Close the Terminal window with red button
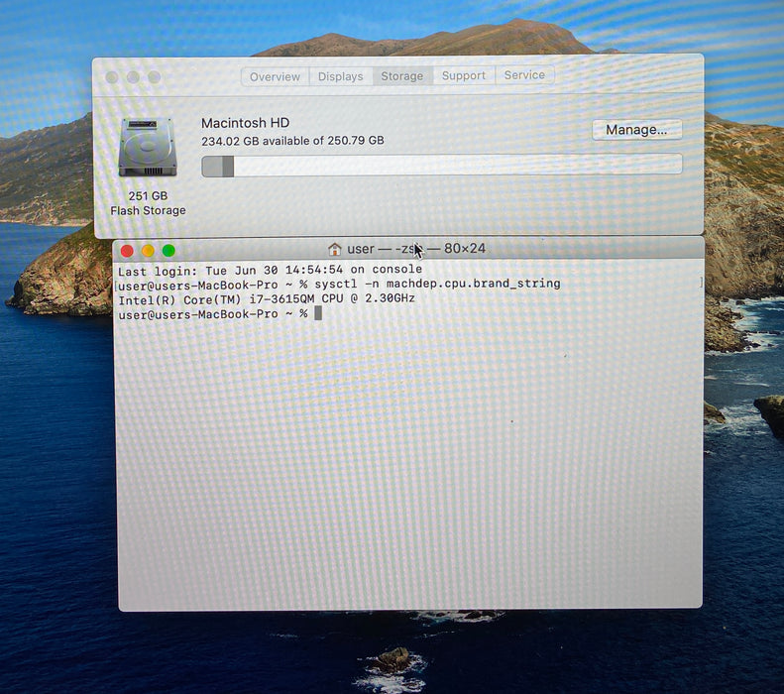The image size is (784, 694). pyautogui.click(x=127, y=251)
